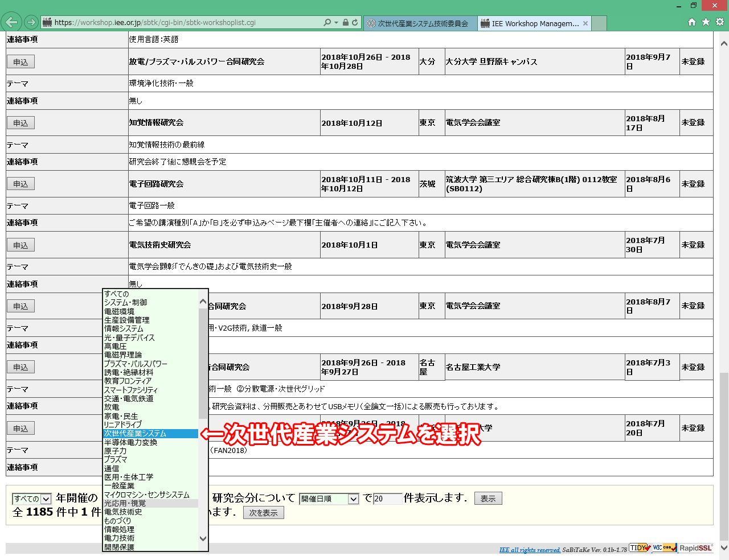The height and width of the screenshot is (560, 729).
Task: Click the 次を表示 button
Action: point(263,513)
